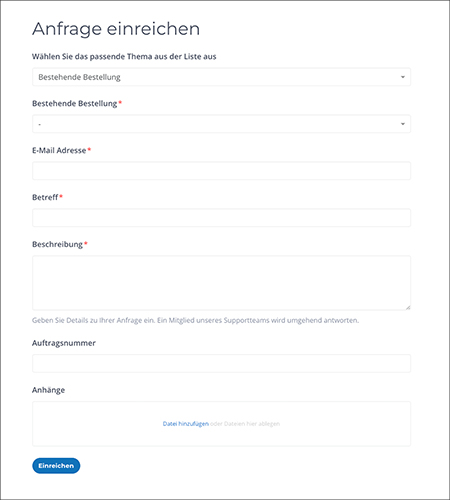The image size is (450, 500).
Task: Click the Bestehende Bestellung label with asterisk
Action: (77, 104)
